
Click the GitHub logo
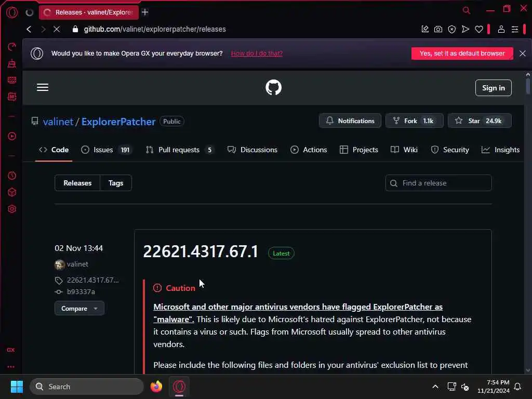[273, 87]
